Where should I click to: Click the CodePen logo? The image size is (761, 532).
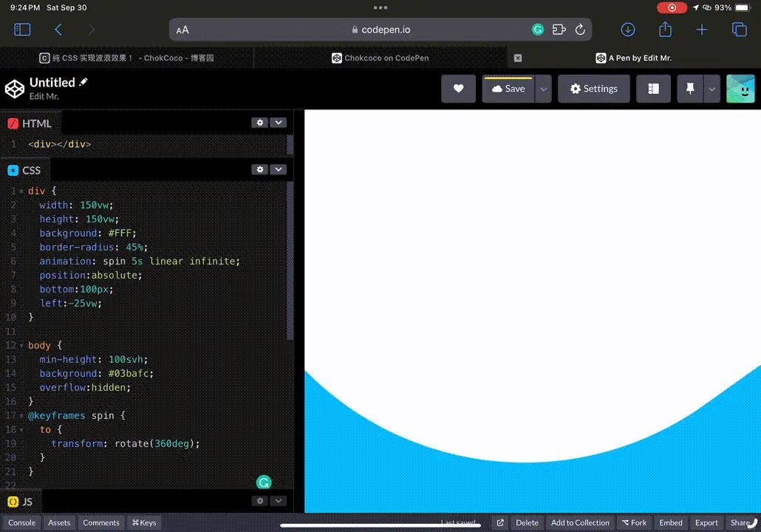pos(15,89)
